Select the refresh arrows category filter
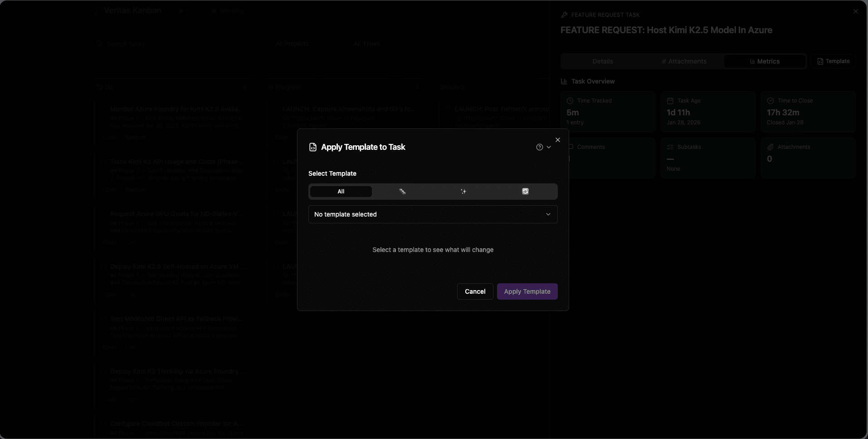 [x=525, y=192]
